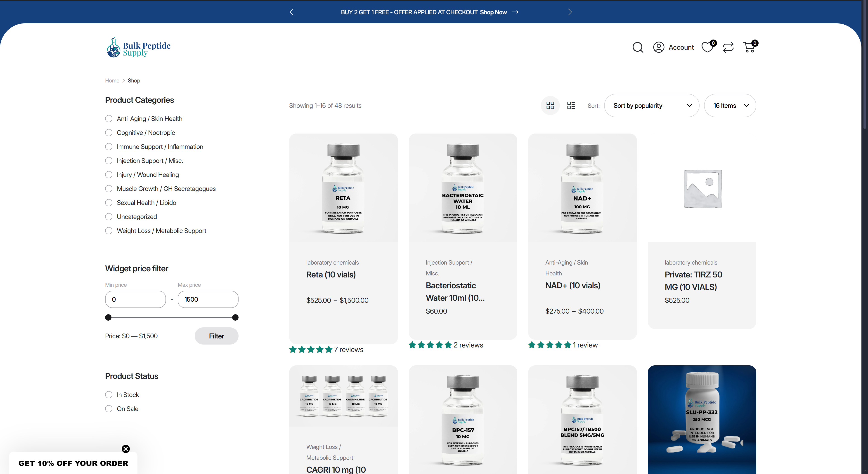Switch to grid view layout
Viewport: 868px width, 474px height.
click(550, 106)
